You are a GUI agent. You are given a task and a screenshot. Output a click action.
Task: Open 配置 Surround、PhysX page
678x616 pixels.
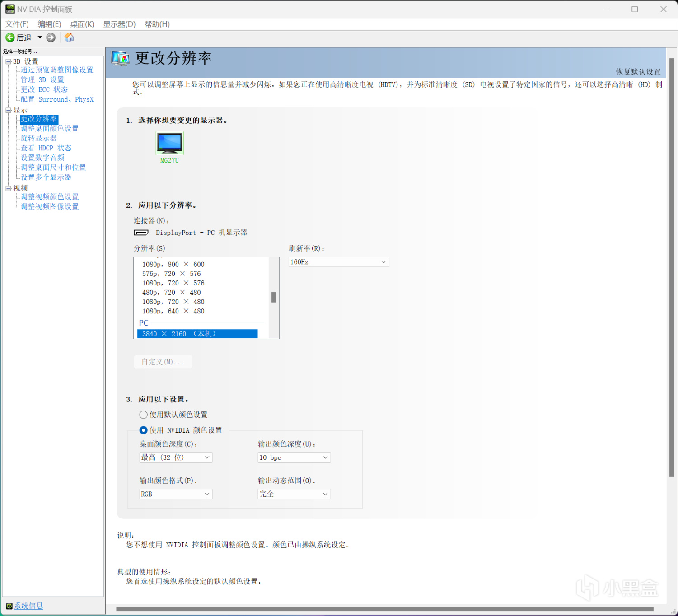[57, 99]
